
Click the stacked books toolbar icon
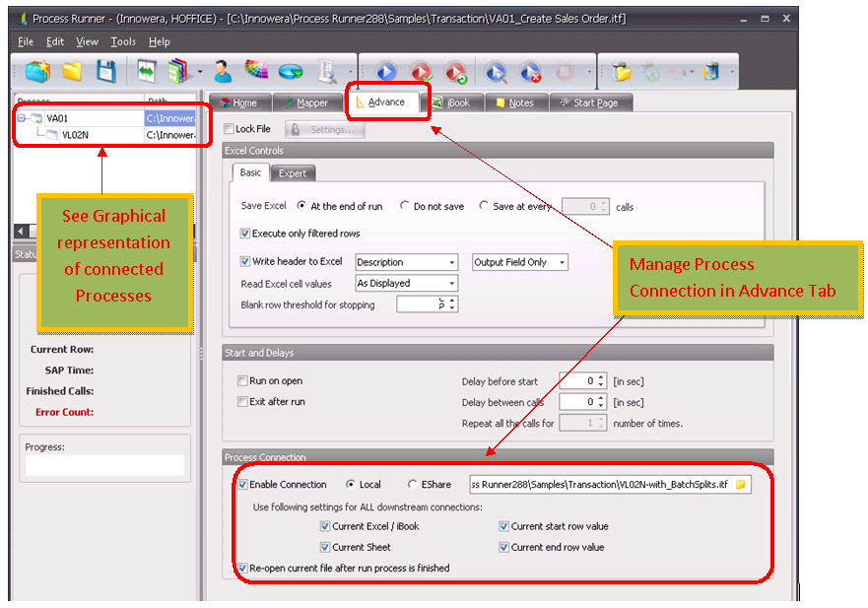coord(178,71)
